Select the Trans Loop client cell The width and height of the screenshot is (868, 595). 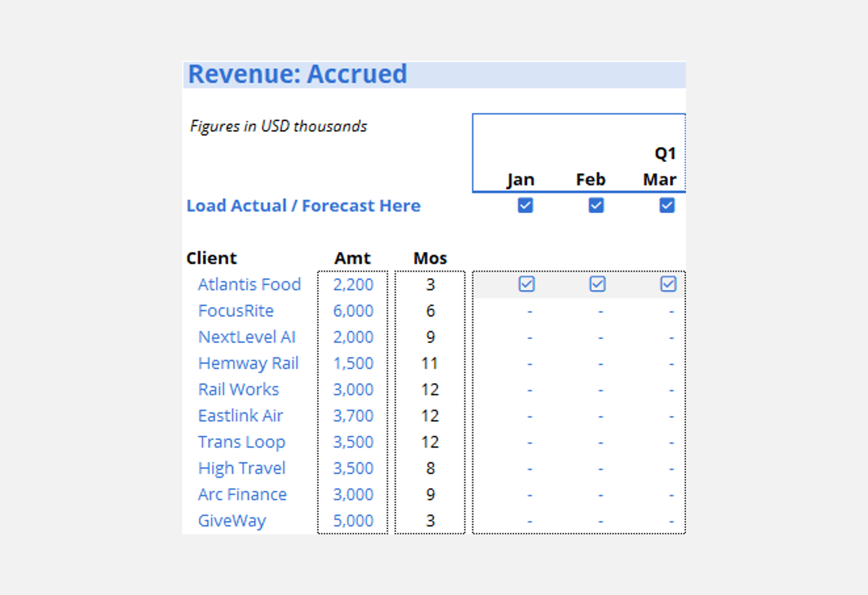point(241,442)
